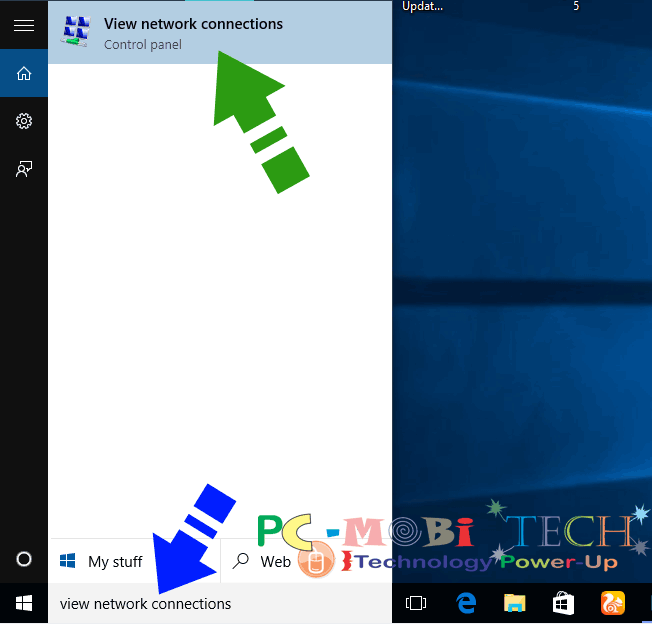
Task: Open the settings gear in the search sidebar
Action: pos(24,121)
